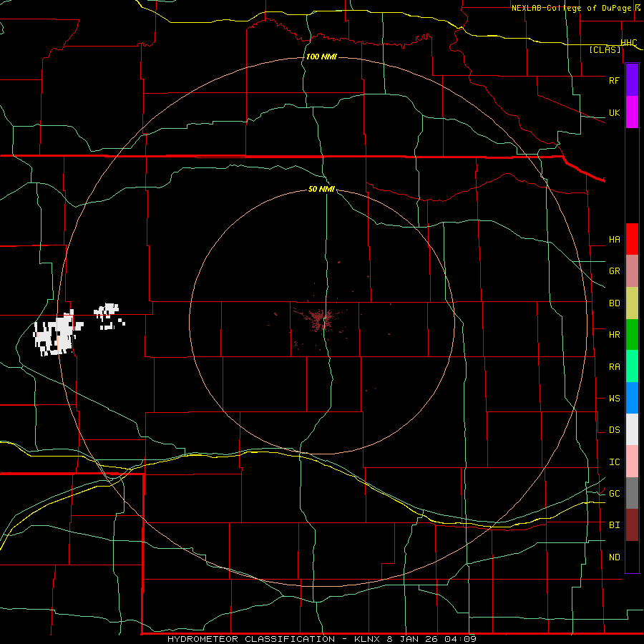
Task: Click the 100 NMI range ring label
Action: (x=321, y=57)
